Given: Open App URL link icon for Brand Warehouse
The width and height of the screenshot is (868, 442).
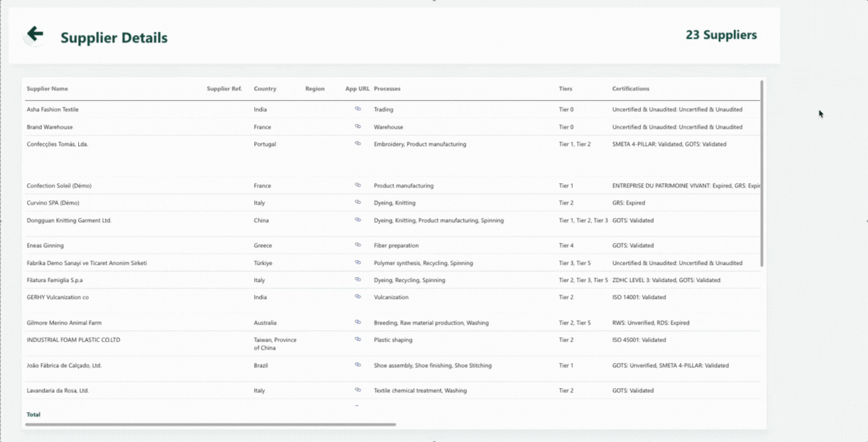Looking at the screenshot, I should coord(358,126).
